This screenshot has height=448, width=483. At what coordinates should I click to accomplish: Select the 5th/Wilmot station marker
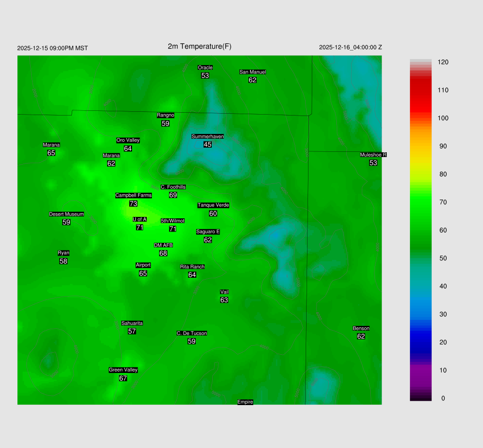(x=173, y=221)
